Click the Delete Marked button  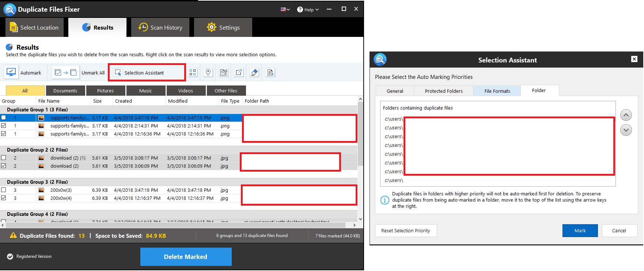point(186,257)
